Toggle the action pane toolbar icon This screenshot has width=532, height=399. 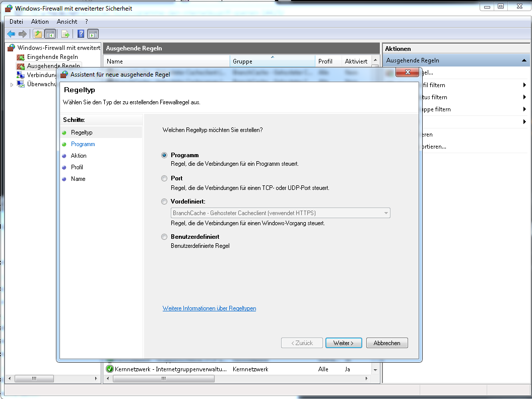tap(93, 34)
